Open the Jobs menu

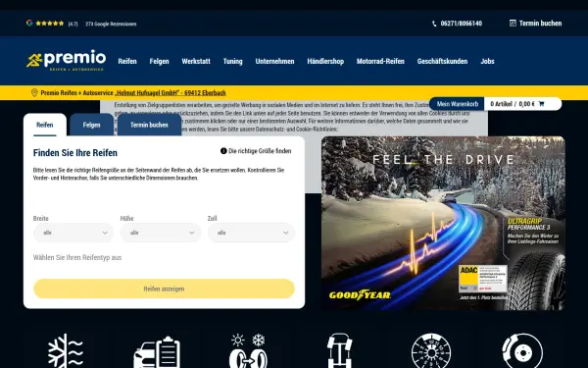(x=487, y=61)
